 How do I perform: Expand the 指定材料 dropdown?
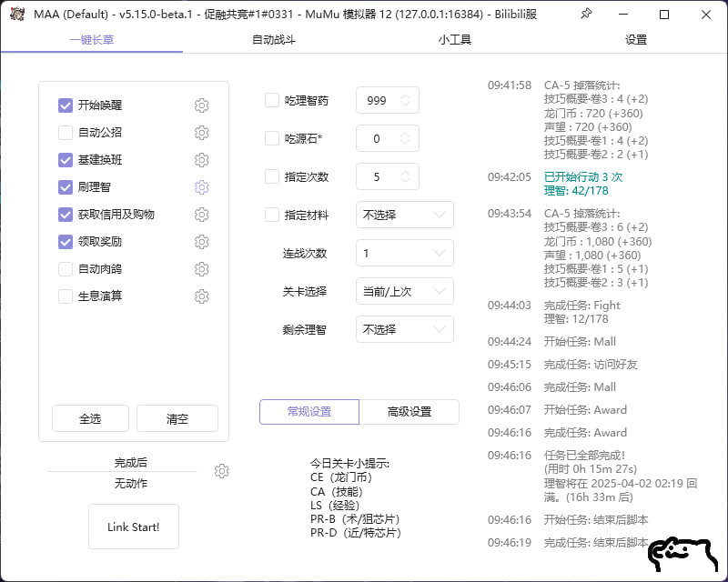404,216
